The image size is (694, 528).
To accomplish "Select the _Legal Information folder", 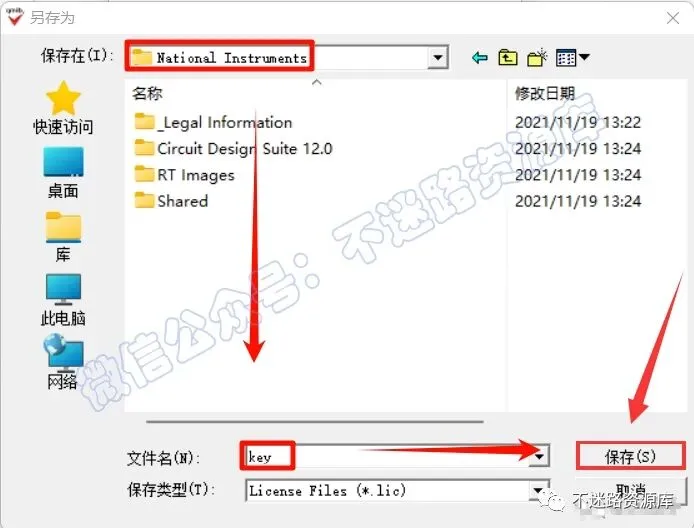I will coord(213,122).
